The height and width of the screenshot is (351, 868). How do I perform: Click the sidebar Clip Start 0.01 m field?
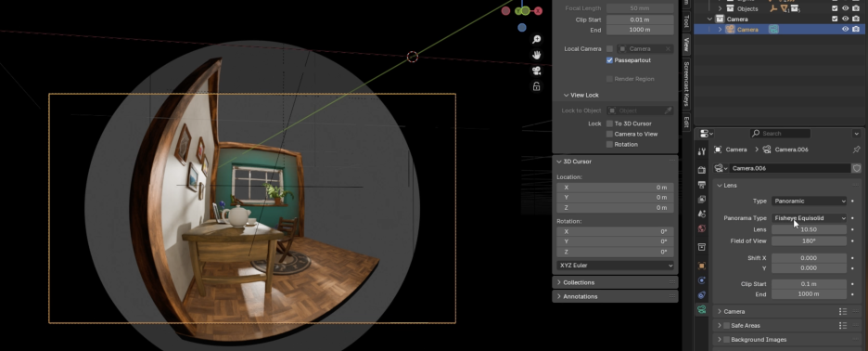pos(640,19)
